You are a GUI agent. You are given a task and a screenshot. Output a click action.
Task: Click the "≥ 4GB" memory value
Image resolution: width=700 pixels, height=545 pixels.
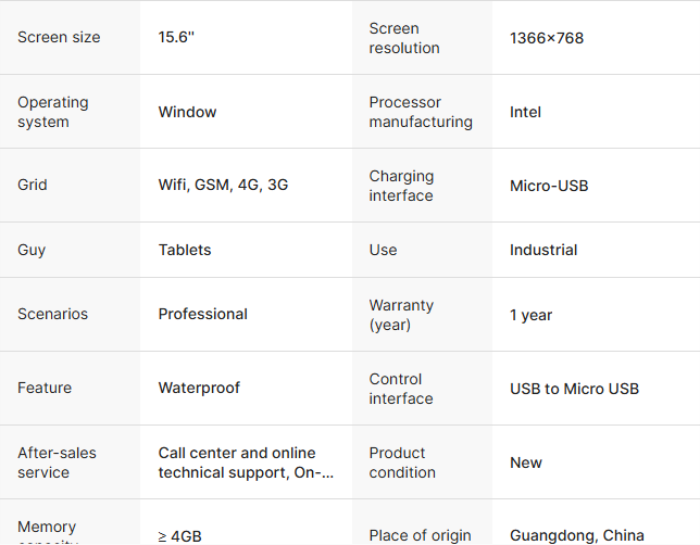(x=180, y=536)
